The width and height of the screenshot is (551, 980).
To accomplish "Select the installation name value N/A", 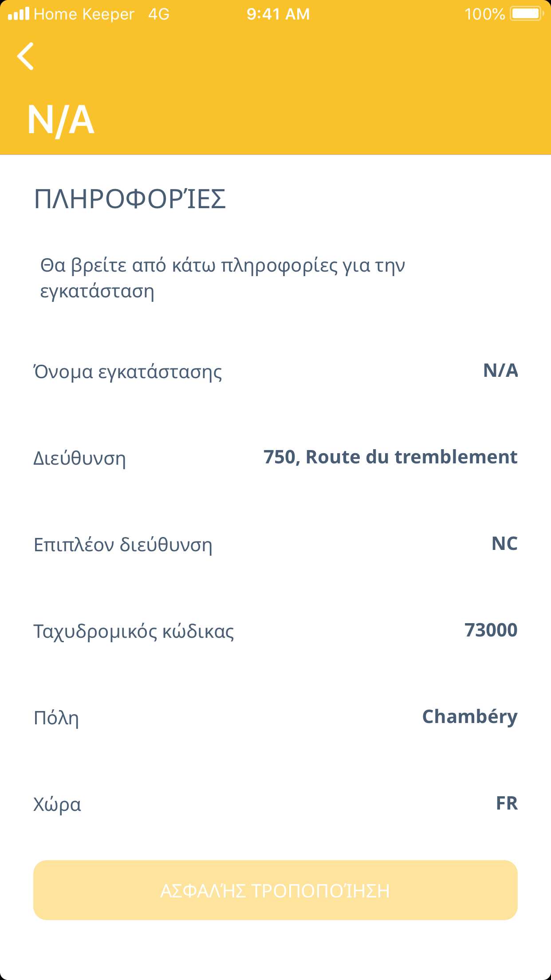I will point(500,371).
